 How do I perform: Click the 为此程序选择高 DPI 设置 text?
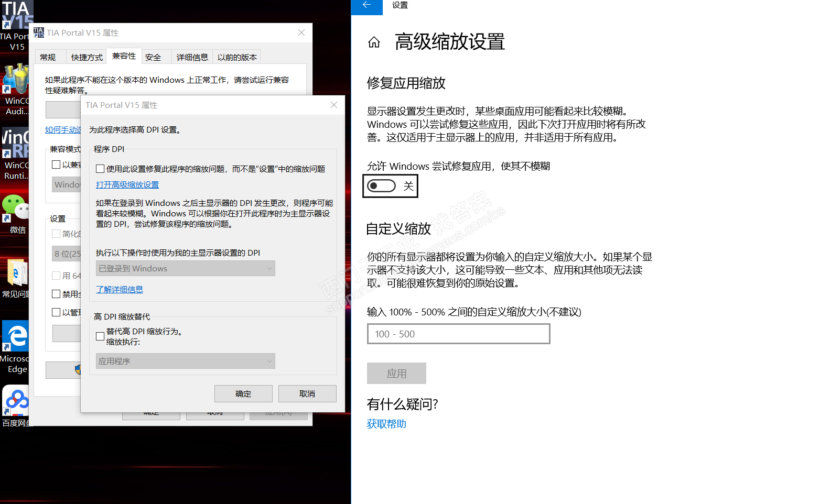135,129
